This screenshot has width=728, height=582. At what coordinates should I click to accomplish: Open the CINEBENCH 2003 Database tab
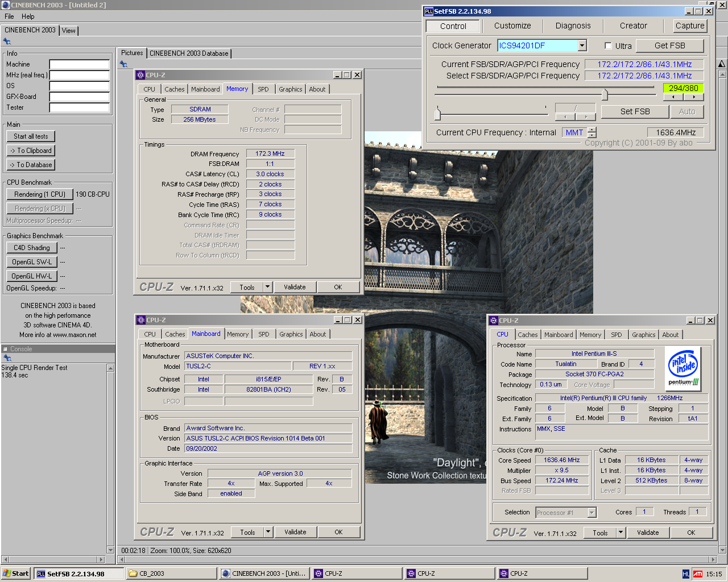tap(189, 53)
